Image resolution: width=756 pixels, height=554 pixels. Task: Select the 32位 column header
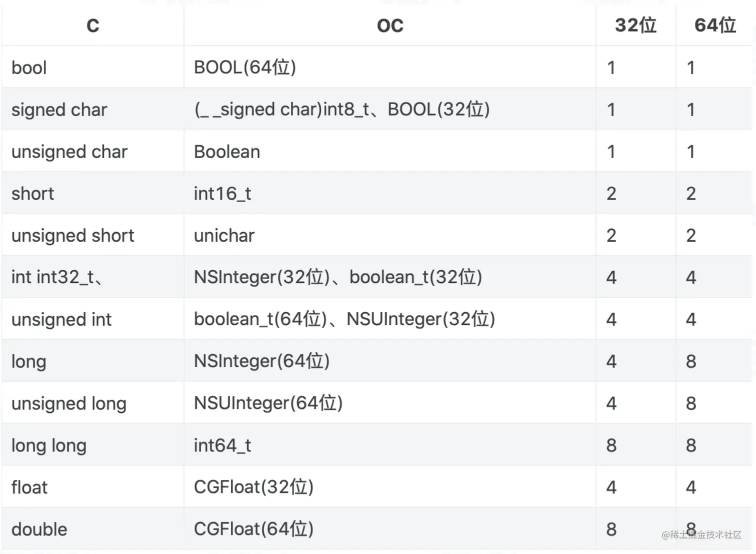pyautogui.click(x=635, y=25)
